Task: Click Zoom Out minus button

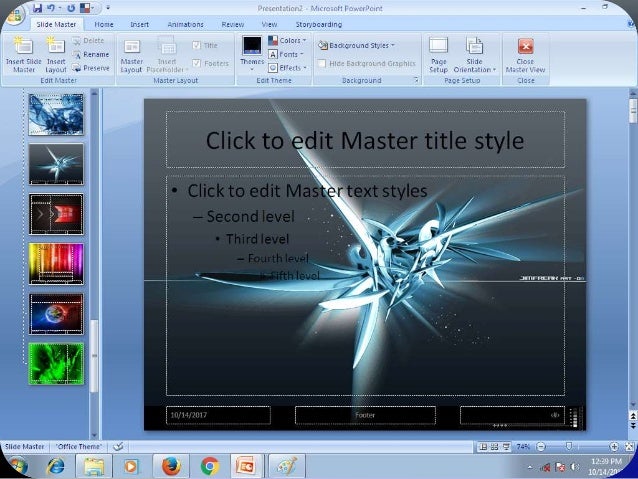Action: 541,447
